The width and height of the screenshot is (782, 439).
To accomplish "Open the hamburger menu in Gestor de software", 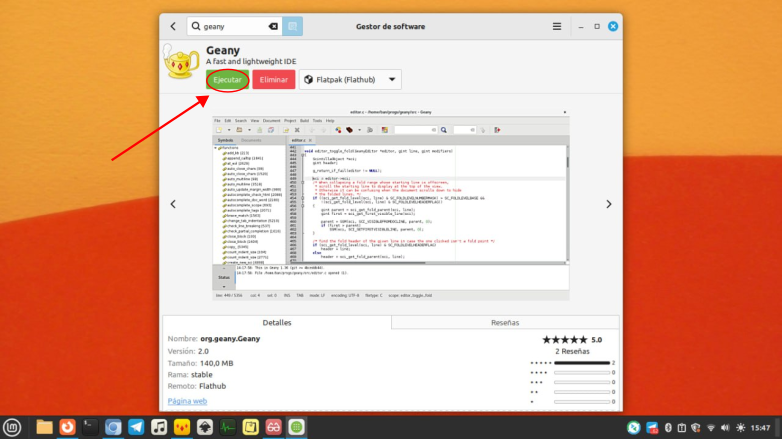I will (x=557, y=26).
